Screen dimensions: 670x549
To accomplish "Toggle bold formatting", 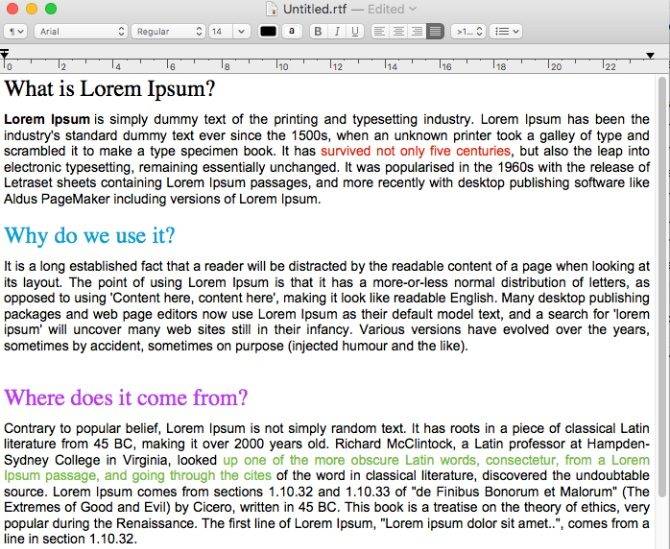I will 318,31.
